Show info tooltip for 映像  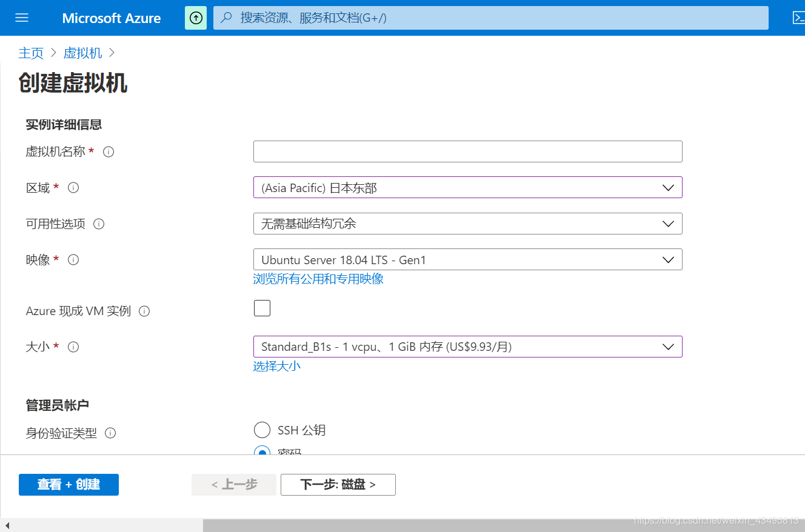click(x=73, y=260)
